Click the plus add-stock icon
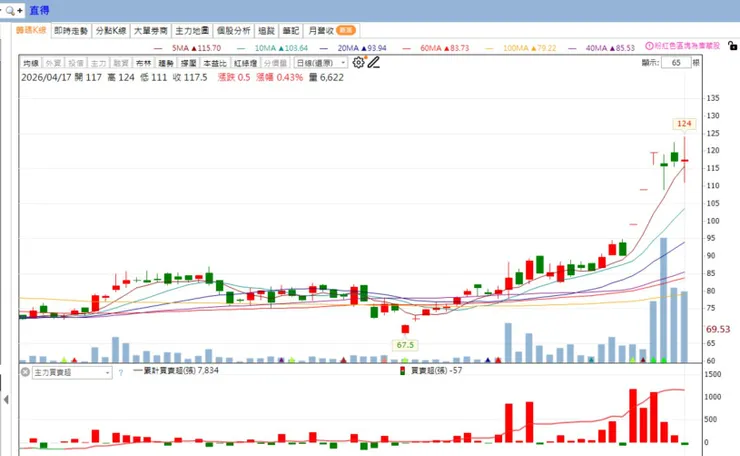The height and width of the screenshot is (456, 740). (20, 10)
